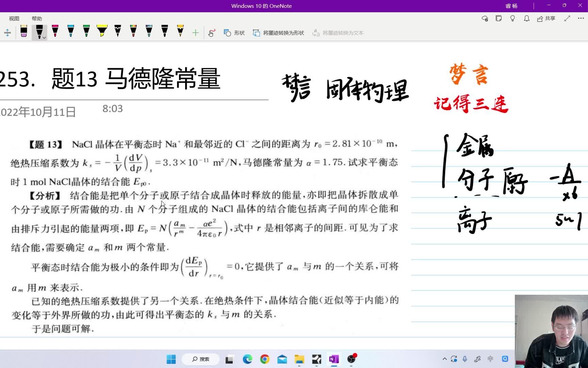Click account name 睿杨

click(x=511, y=6)
